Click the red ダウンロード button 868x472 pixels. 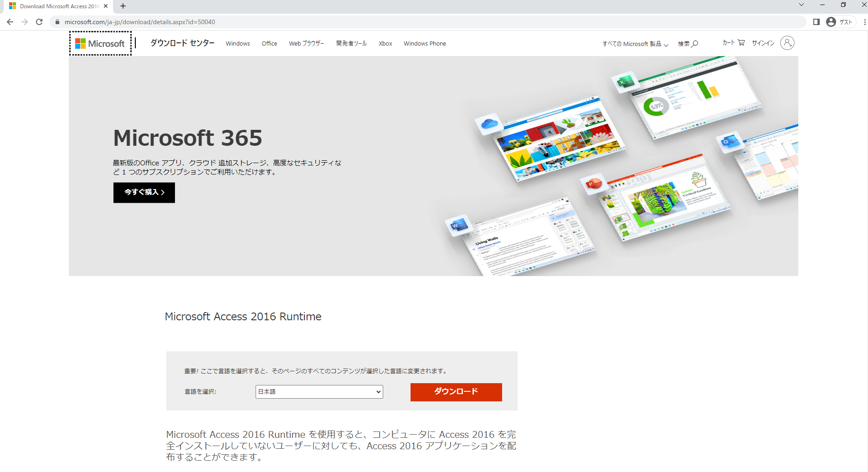coord(456,392)
